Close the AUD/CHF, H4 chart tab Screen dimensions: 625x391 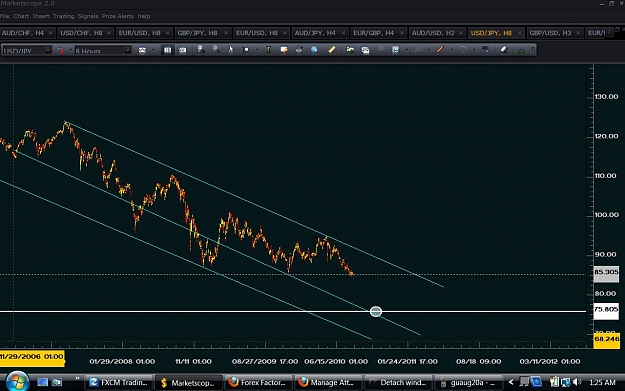[x=50, y=33]
